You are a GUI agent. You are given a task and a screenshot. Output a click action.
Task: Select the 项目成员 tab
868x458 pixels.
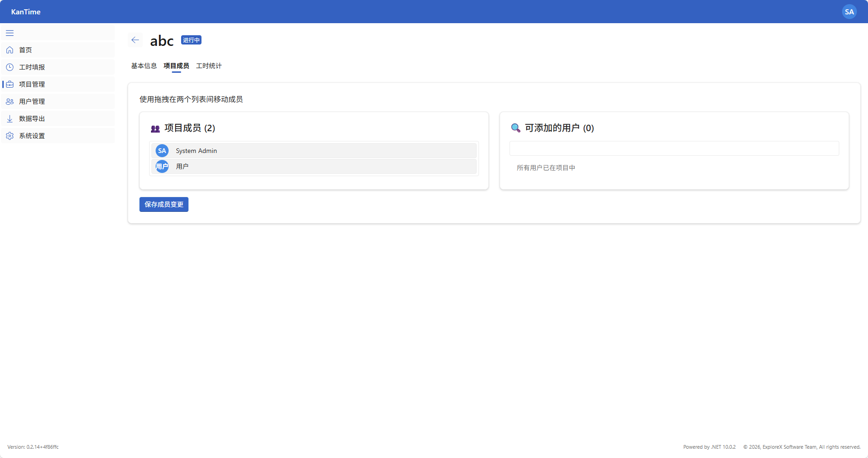(176, 66)
